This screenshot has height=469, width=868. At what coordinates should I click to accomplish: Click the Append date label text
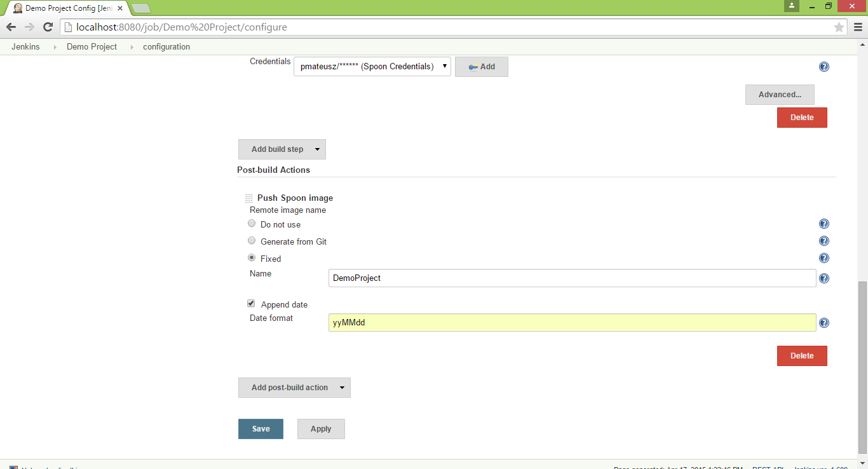pos(284,304)
